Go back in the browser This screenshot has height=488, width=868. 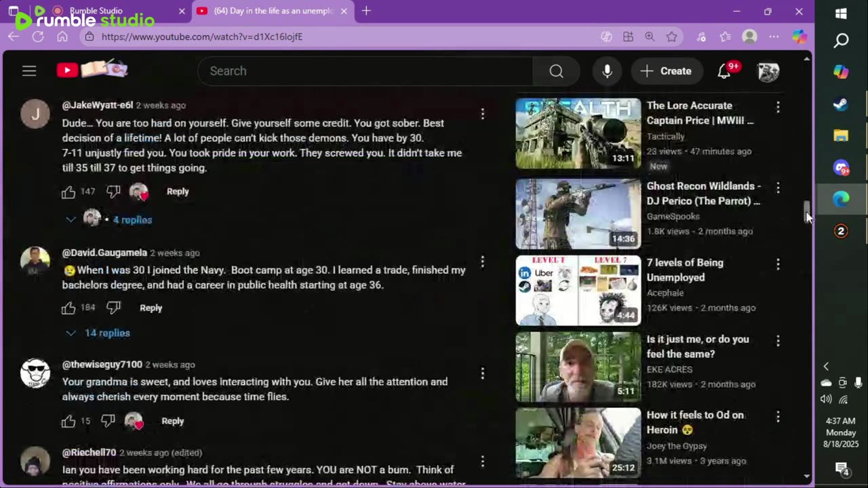(x=14, y=37)
